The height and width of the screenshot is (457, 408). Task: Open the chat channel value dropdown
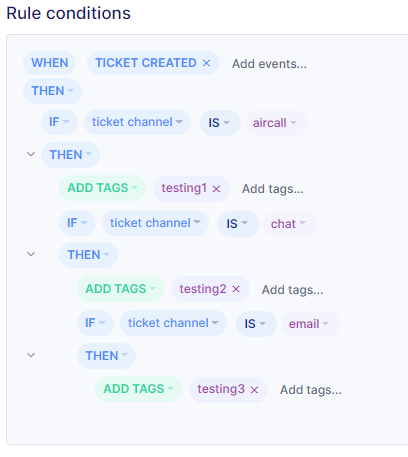[x=290, y=224]
